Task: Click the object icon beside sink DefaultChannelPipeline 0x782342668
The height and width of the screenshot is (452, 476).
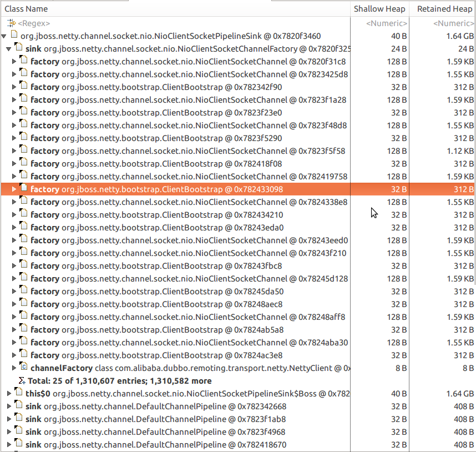Action: (18, 406)
